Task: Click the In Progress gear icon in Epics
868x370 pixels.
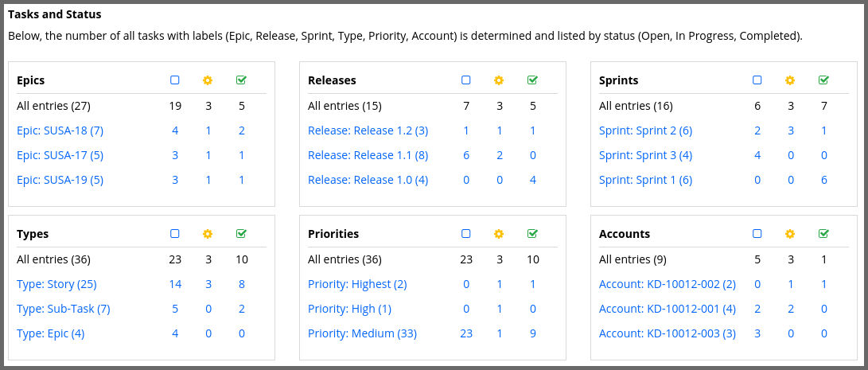Action: 208,80
